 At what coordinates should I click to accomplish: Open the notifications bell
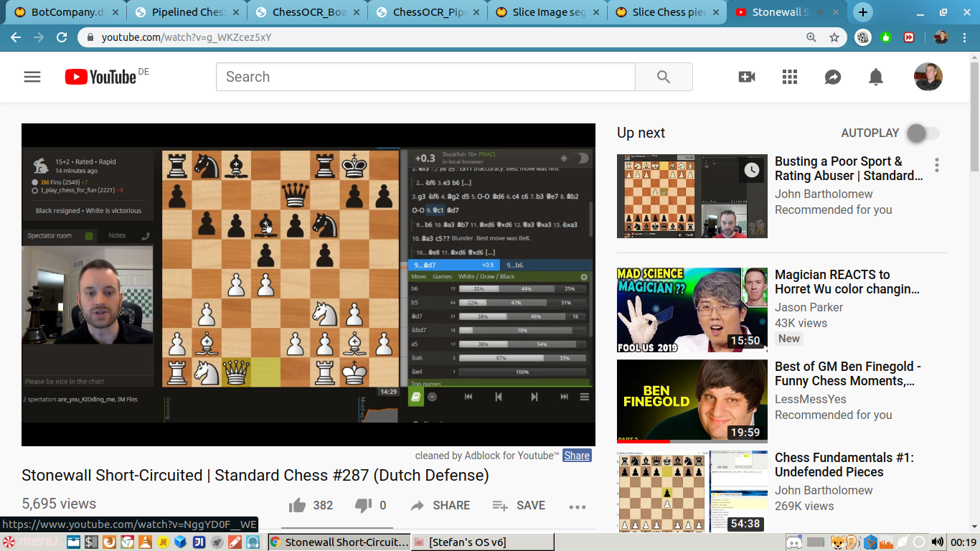point(876,77)
